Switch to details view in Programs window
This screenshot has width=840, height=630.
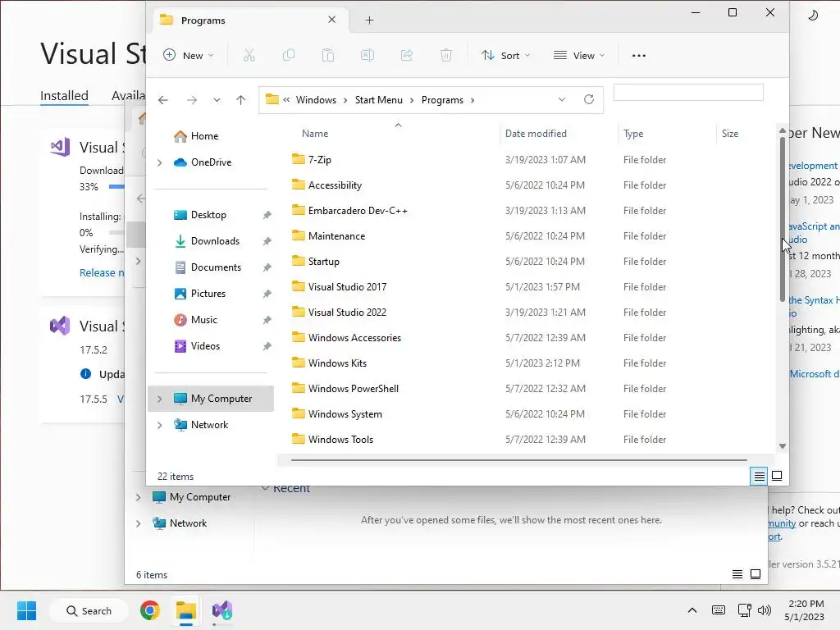759,476
